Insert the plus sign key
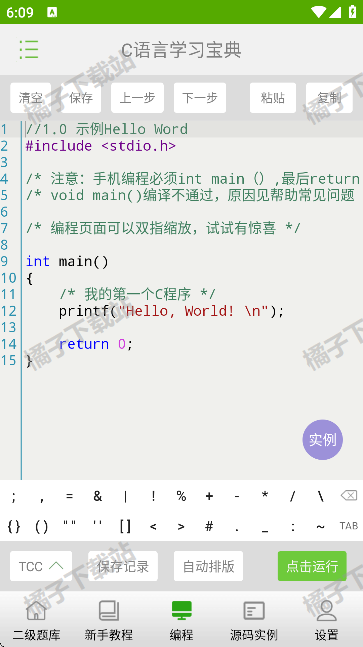This screenshot has width=363, height=647. pyautogui.click(x=209, y=496)
